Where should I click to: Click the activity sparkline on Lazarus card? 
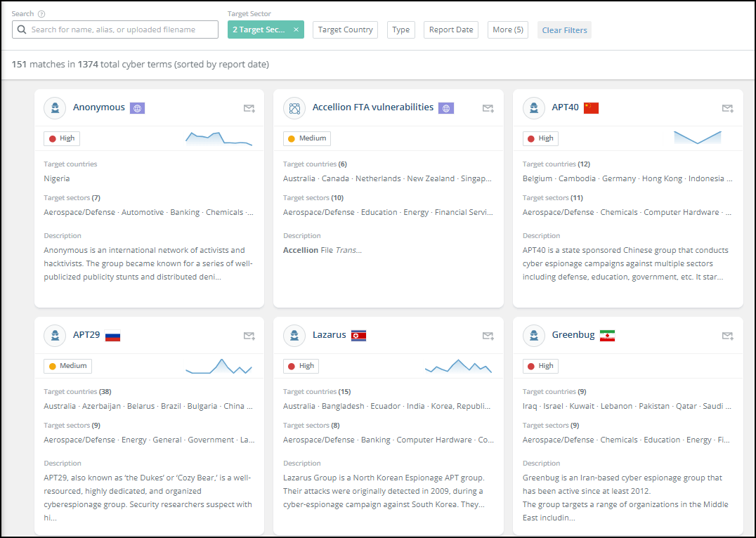coord(458,367)
